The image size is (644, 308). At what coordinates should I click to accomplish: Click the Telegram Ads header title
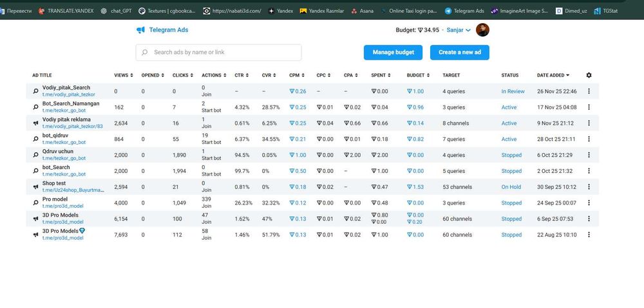point(168,30)
